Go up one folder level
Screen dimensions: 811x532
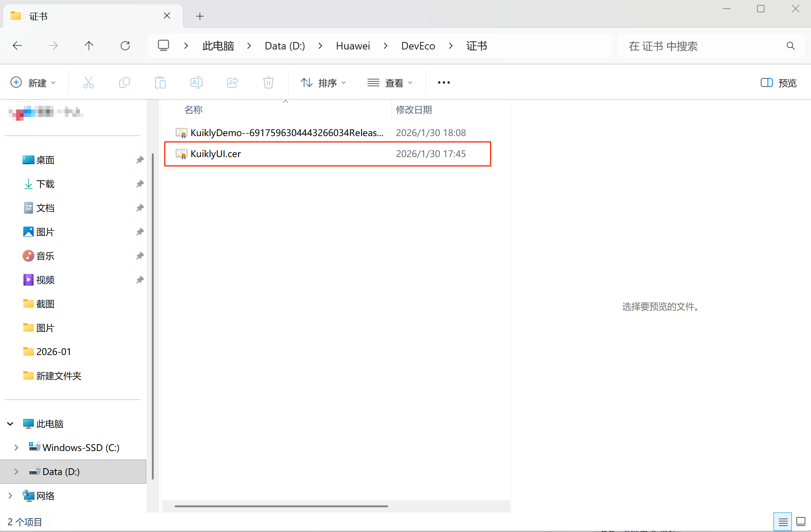[x=89, y=46]
